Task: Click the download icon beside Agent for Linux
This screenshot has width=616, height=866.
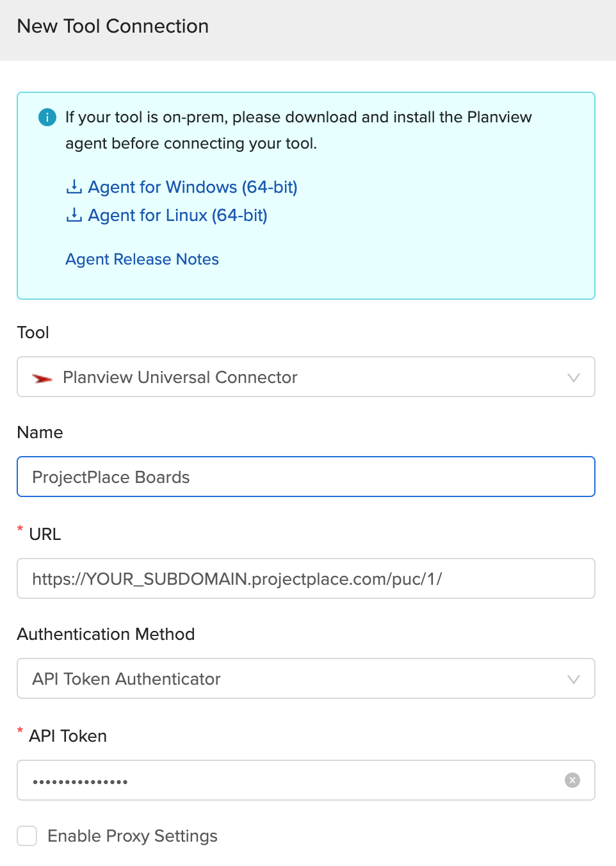Action: coord(74,215)
